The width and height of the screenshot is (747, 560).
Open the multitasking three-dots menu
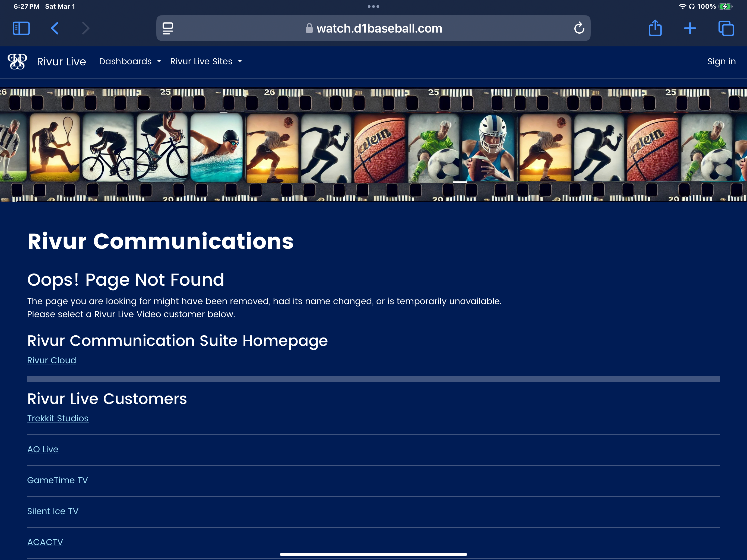click(x=373, y=7)
